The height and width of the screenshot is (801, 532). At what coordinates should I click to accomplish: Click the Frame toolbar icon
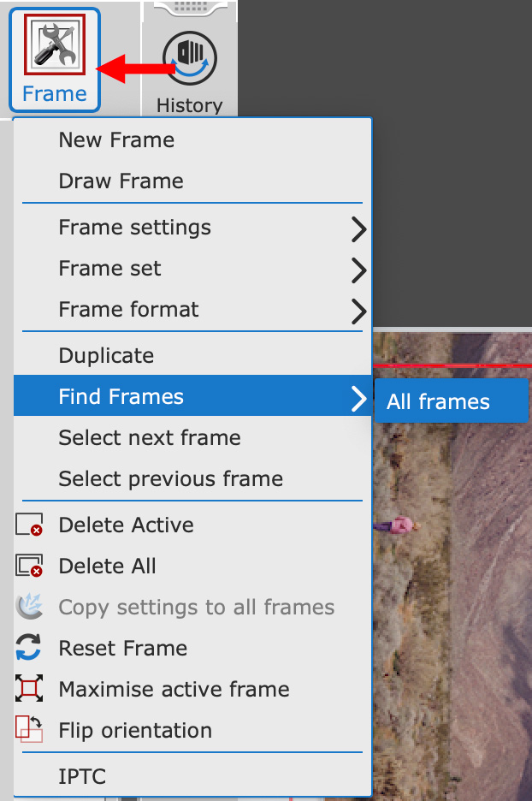pyautogui.click(x=55, y=60)
